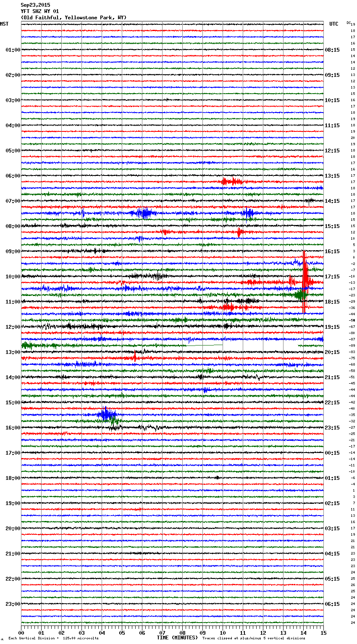Click the UTC header label

[333, 24]
